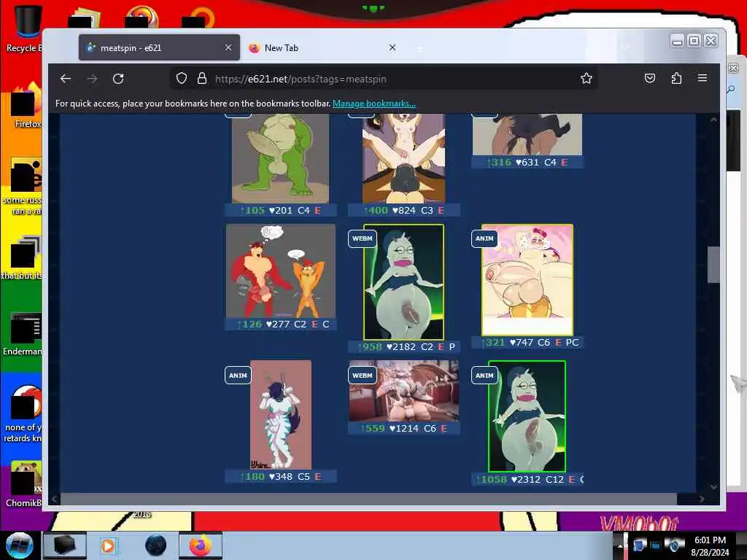The width and height of the screenshot is (747, 560).
Task: Click the '↑316 ♥631 C4 E' score line
Action: (527, 163)
